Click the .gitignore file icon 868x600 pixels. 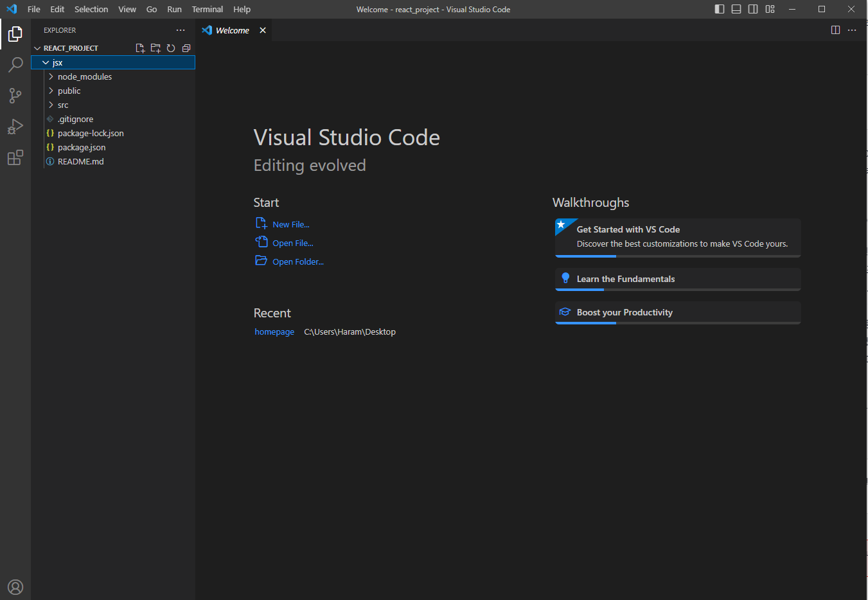click(x=50, y=119)
